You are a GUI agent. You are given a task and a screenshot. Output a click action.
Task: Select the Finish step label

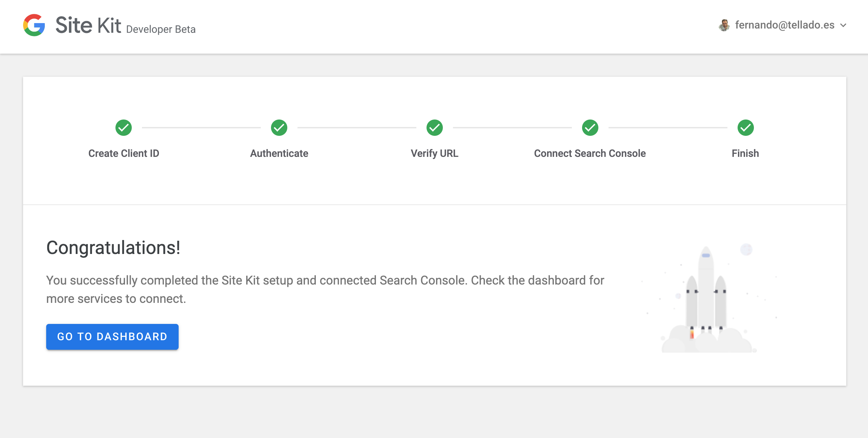tap(745, 153)
